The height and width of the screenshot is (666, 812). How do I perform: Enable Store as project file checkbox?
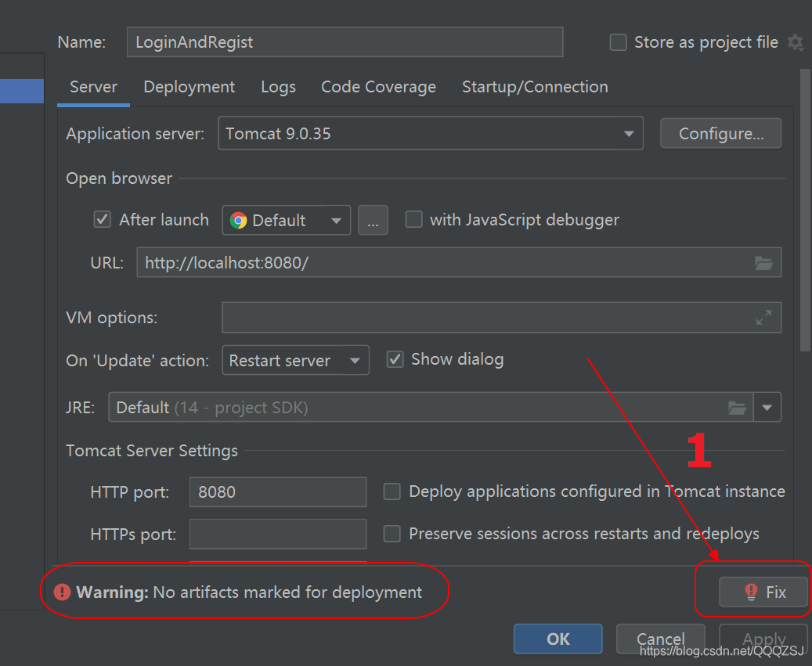click(618, 42)
